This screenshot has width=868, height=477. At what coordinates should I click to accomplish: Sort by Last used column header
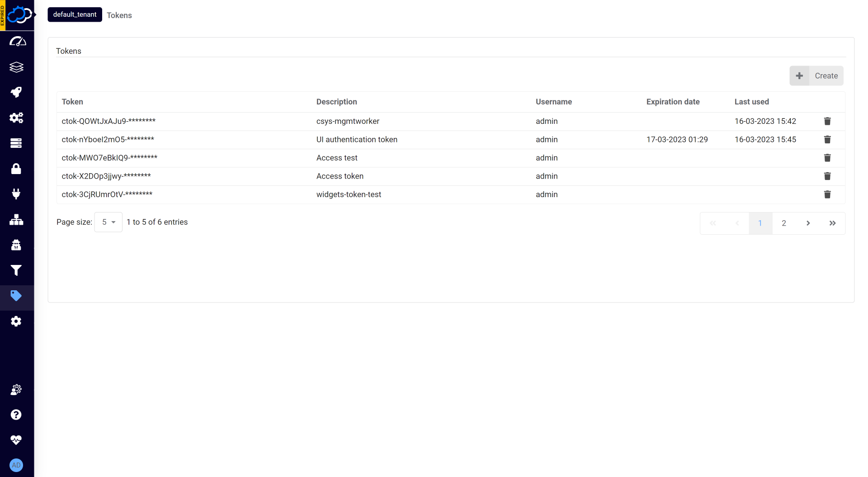click(752, 102)
